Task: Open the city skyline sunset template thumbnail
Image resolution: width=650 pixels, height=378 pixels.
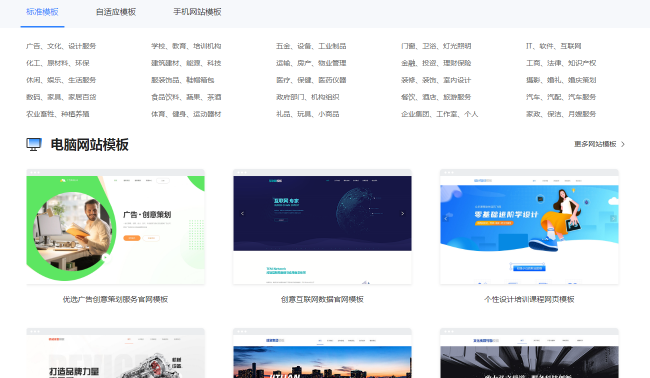Action: pyautogui.click(x=322, y=353)
